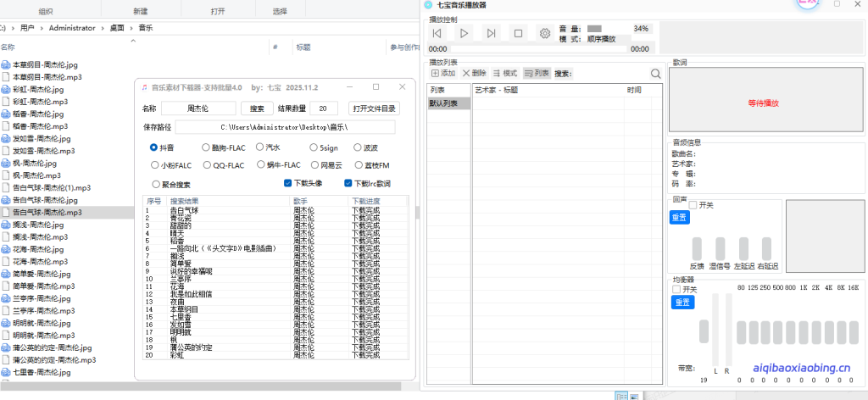
Task: Click the 本草纲目-周杰伦.mp3 file icon
Action: pos(6,77)
